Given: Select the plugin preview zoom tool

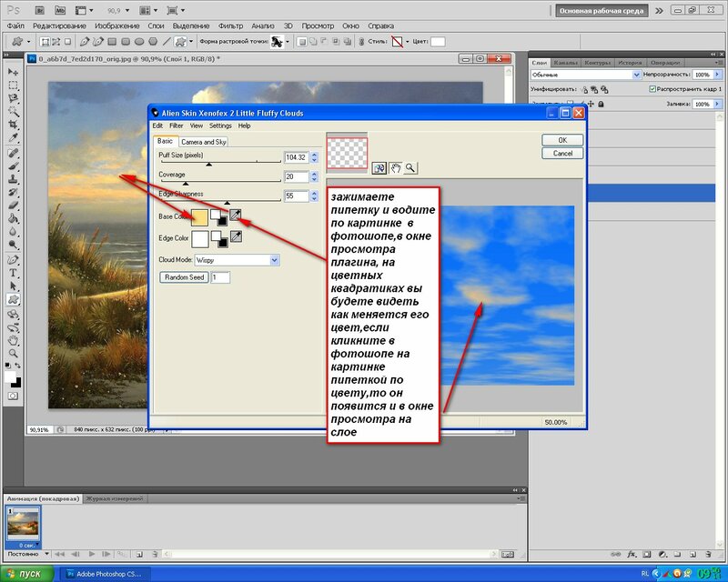Looking at the screenshot, I should [410, 168].
